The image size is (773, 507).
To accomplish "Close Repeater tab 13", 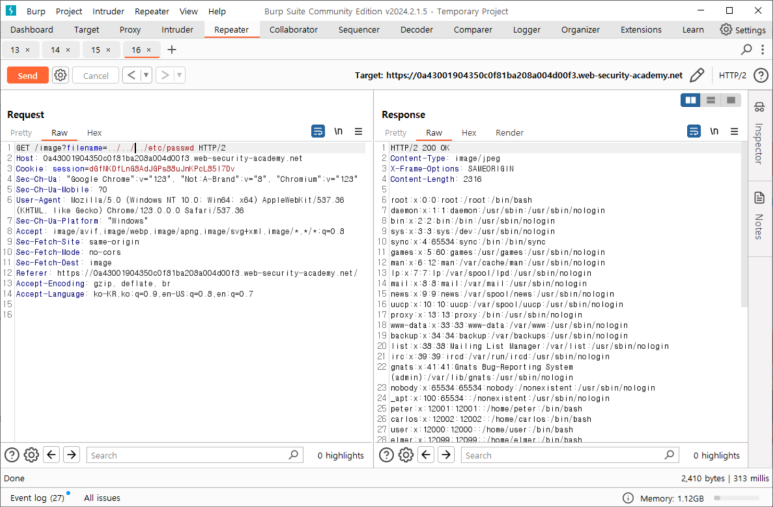I will pos(28,50).
